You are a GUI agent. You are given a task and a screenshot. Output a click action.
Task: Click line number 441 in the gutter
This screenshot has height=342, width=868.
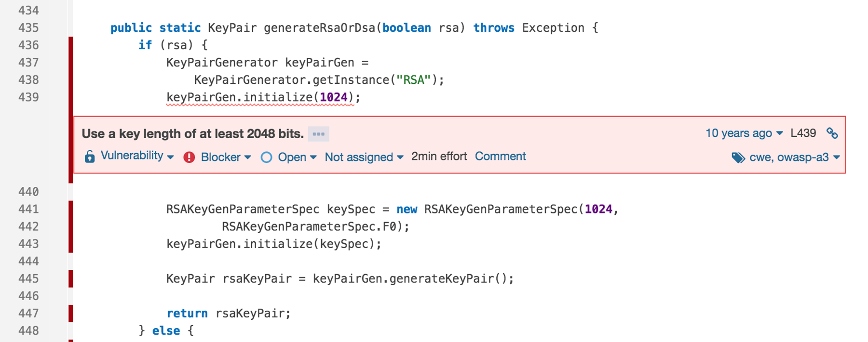(x=28, y=209)
